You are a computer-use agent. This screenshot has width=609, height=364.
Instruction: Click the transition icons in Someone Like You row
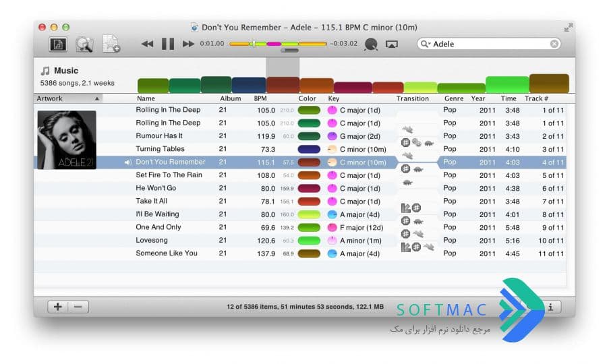point(417,247)
